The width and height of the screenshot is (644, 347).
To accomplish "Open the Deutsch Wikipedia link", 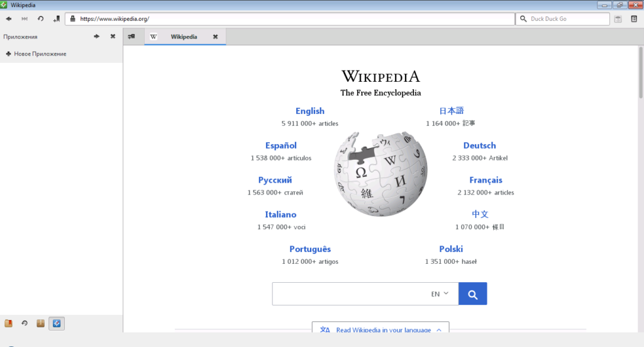I will [480, 145].
